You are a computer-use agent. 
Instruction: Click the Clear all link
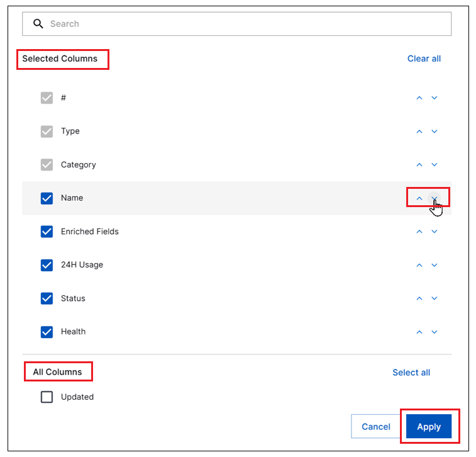(x=424, y=59)
